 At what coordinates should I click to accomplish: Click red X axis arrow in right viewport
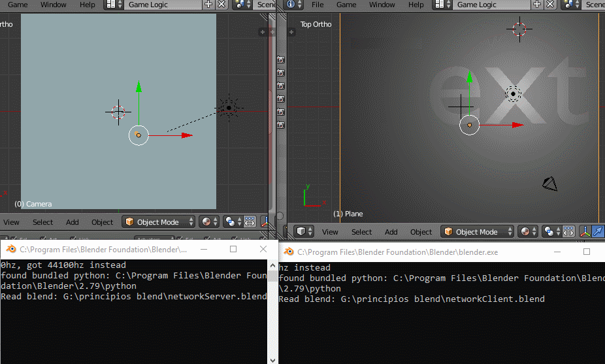(x=518, y=125)
